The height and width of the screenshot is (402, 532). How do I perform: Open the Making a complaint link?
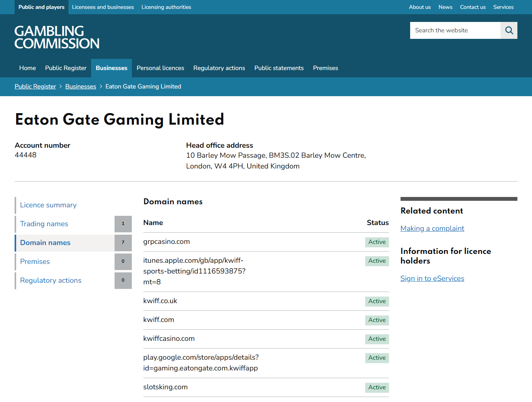(432, 229)
